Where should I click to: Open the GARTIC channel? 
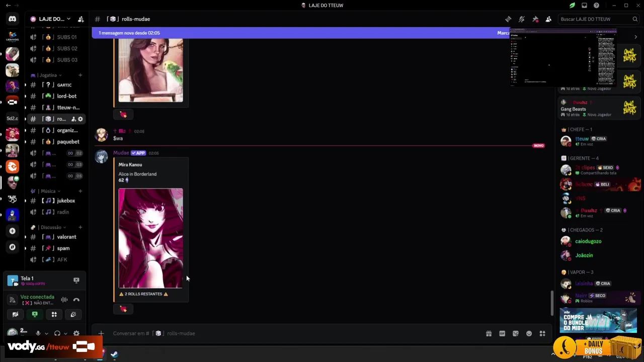point(56,85)
